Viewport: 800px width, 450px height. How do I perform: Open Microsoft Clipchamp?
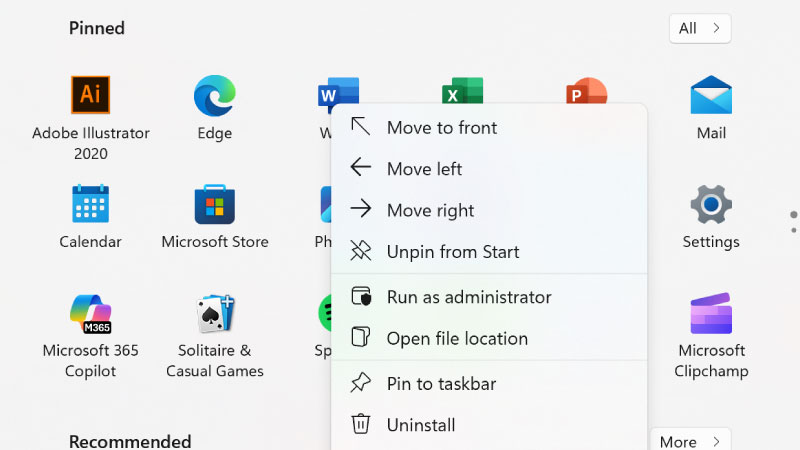coord(711,314)
